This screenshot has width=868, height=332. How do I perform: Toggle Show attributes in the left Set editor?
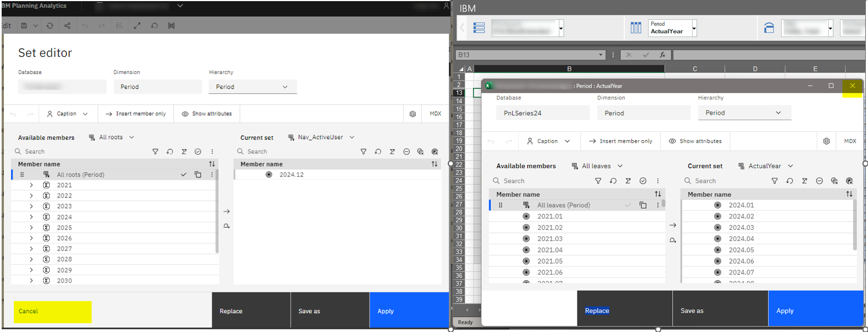(x=207, y=114)
